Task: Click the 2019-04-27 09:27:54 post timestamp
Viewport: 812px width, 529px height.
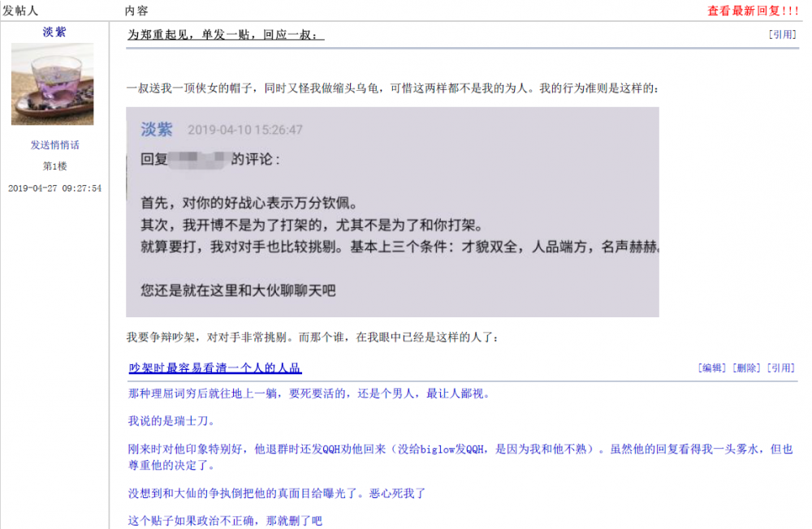Action: click(x=54, y=188)
